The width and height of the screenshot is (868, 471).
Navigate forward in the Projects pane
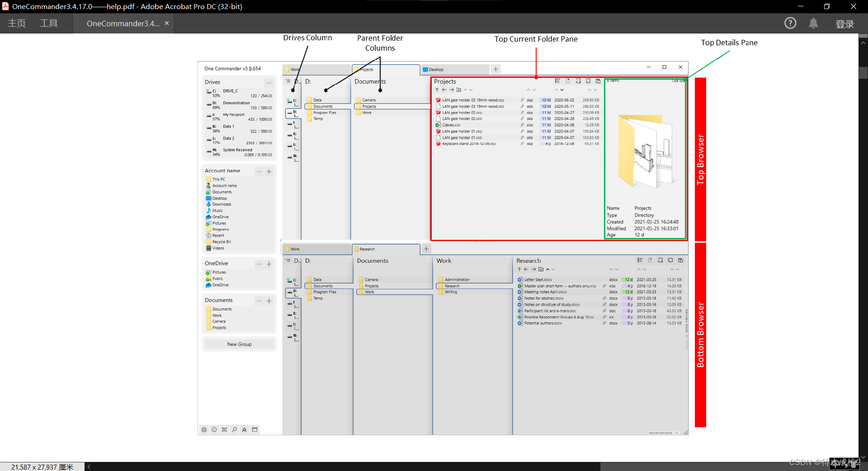point(452,90)
